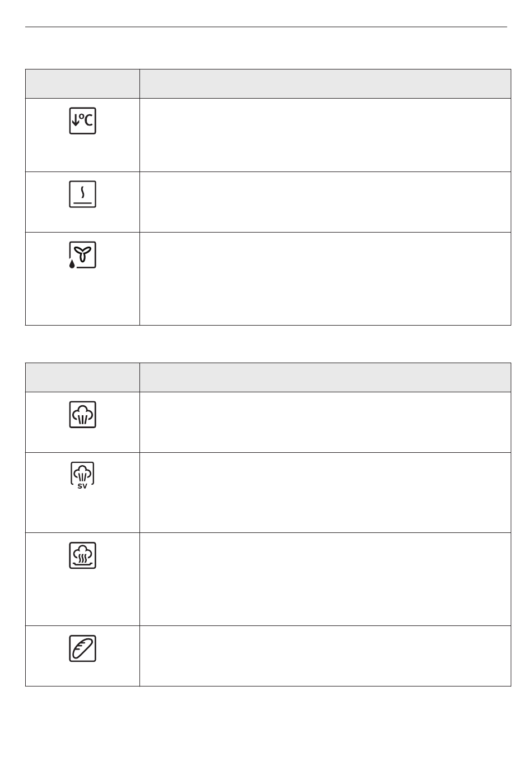Click the second table's gray symbol header cell
This screenshot has height=770, width=532.
coord(82,377)
